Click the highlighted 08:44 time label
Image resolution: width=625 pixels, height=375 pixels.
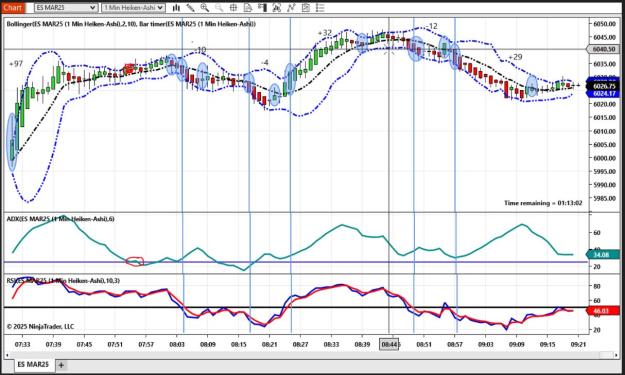(x=389, y=344)
